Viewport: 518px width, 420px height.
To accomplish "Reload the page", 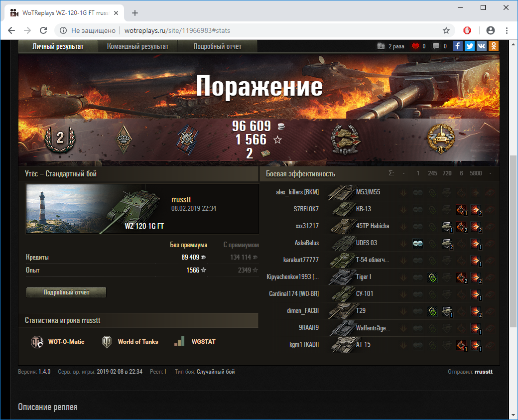I will pos(43,30).
